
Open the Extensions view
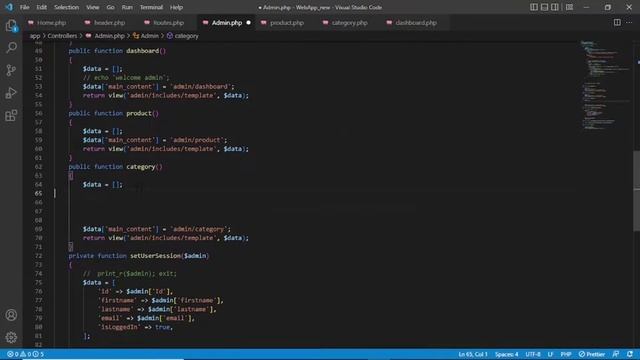(11, 116)
